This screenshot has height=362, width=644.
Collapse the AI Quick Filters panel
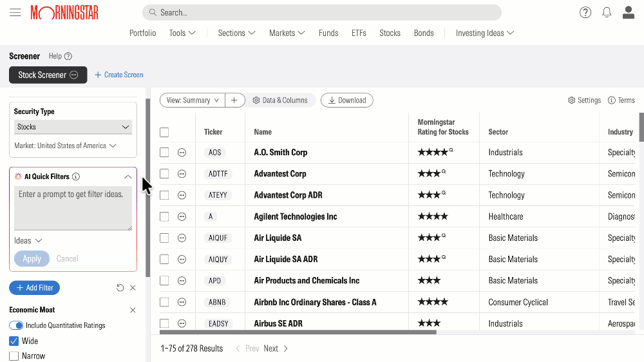coord(128,176)
